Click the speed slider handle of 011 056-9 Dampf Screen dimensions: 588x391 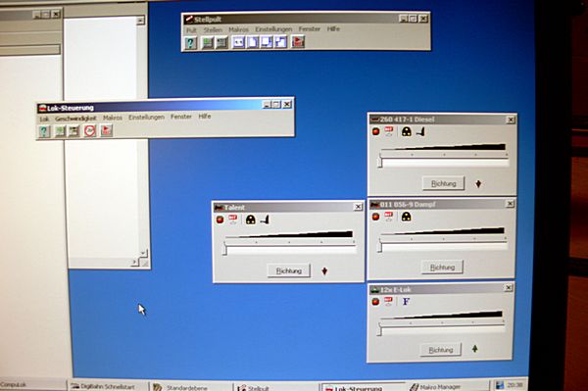pos(379,246)
